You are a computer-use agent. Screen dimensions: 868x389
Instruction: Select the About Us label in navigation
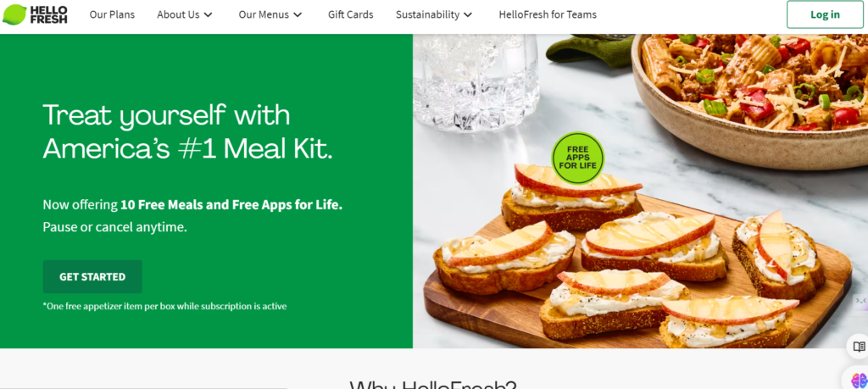(178, 15)
